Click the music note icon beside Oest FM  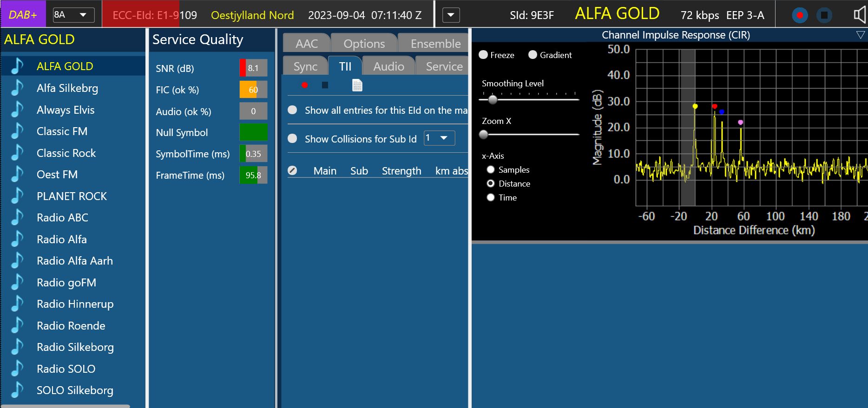tap(17, 174)
